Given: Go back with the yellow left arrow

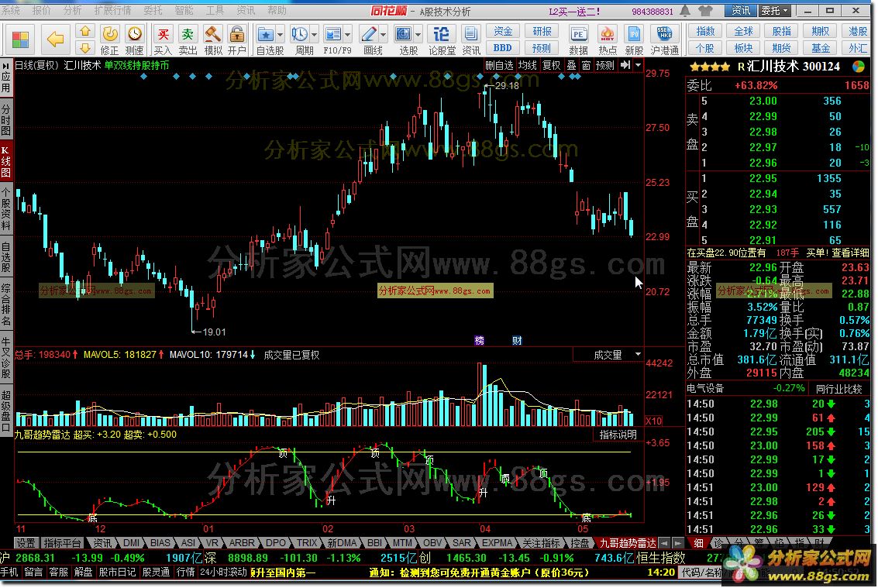Looking at the screenshot, I should (56, 40).
